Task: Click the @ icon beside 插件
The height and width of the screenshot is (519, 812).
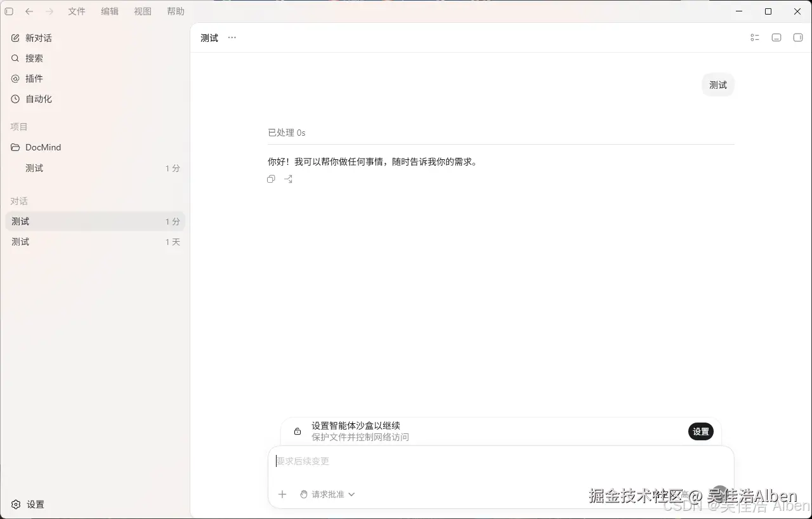Action: pos(15,79)
